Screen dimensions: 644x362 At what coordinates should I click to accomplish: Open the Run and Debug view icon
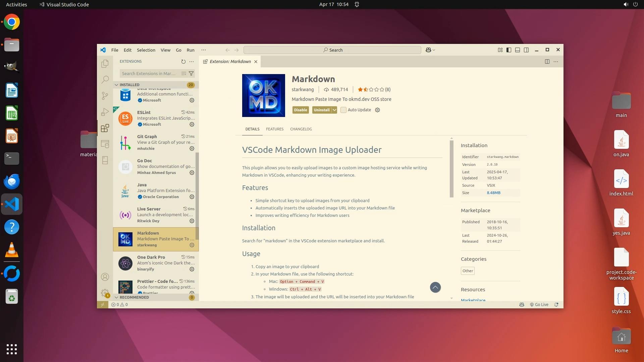pos(105,112)
